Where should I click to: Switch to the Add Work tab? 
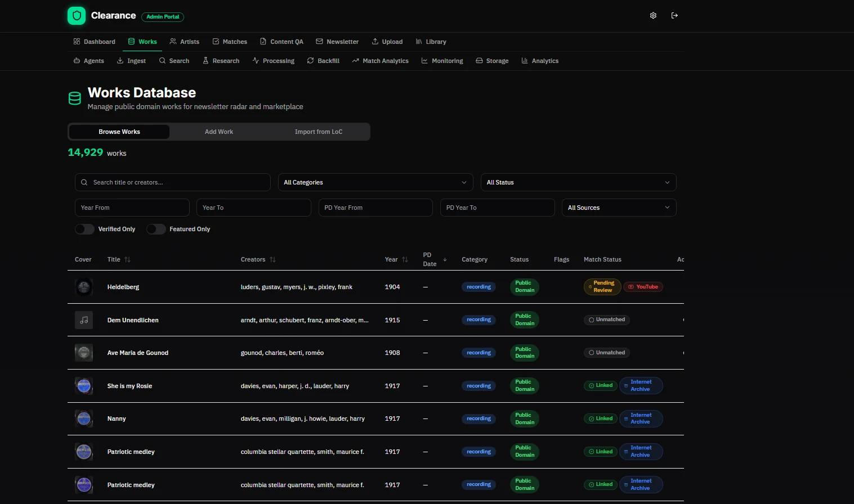pyautogui.click(x=219, y=132)
